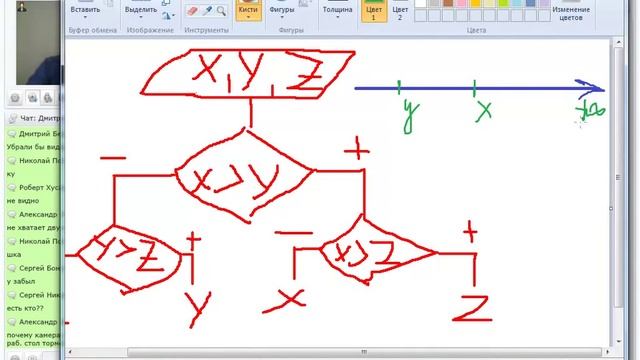The image size is (640, 360).
Task: Pick the gray color swatch
Action: click(434, 3)
